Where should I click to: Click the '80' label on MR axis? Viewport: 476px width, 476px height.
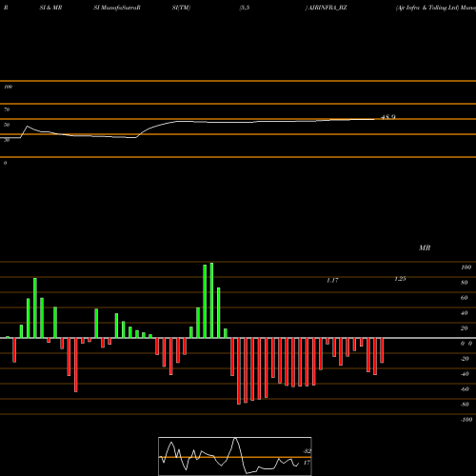(465, 283)
